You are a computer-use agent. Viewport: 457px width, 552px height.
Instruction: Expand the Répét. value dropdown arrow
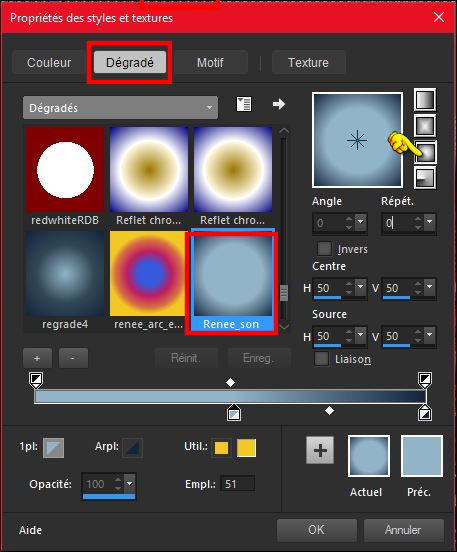click(430, 222)
